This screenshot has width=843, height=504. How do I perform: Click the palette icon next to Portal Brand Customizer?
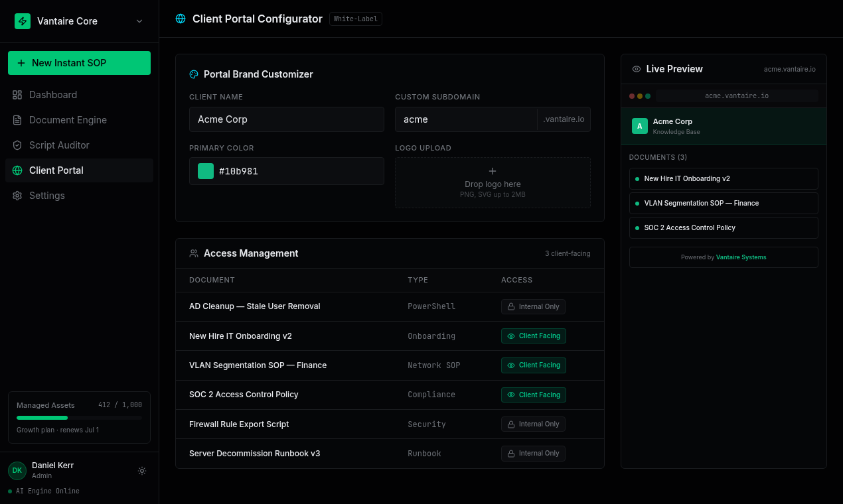click(194, 74)
